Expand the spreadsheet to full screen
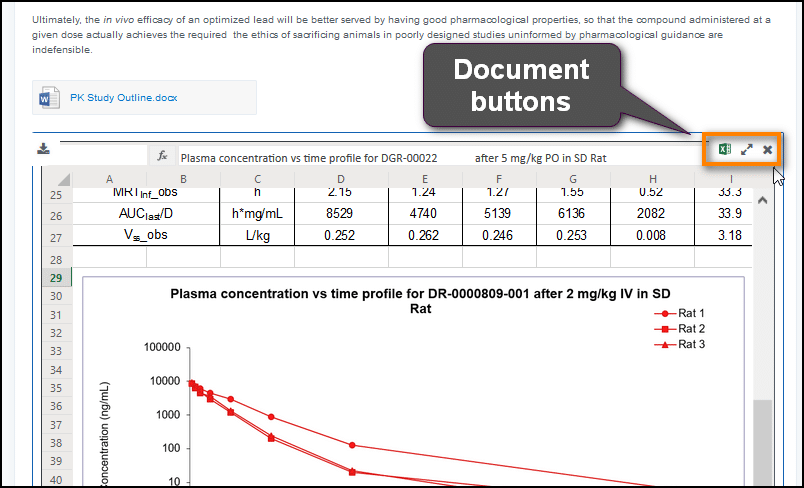This screenshot has height=488, width=804. 747,149
